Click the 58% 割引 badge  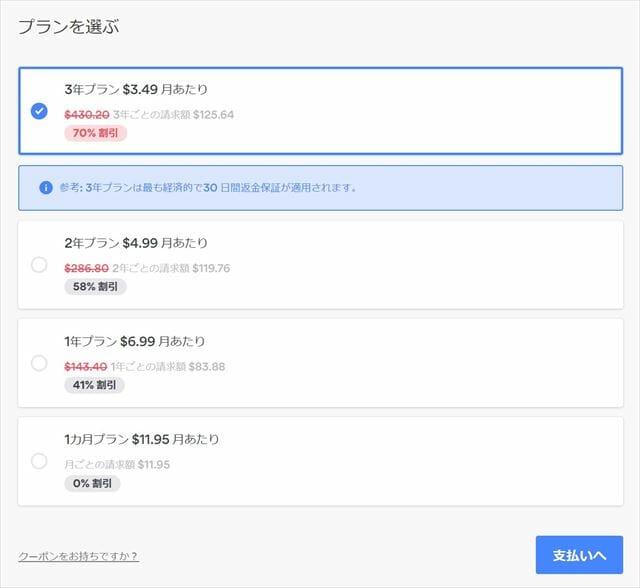pyautogui.click(x=95, y=287)
